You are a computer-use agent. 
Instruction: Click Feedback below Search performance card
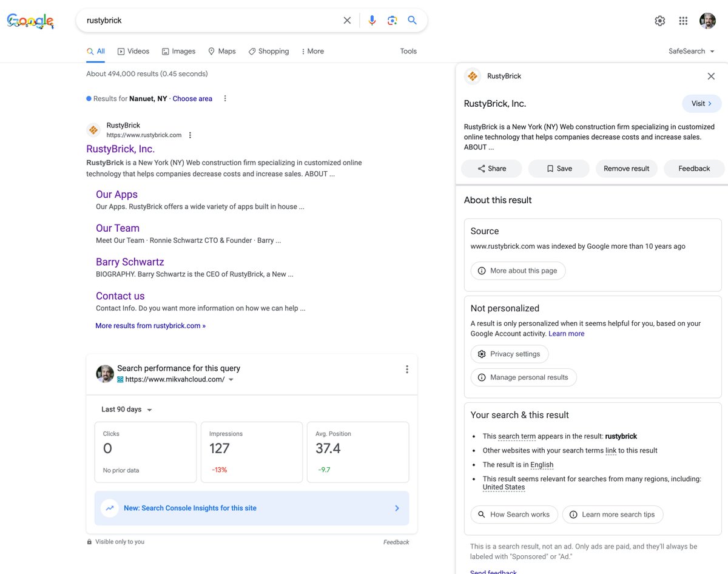pos(396,542)
